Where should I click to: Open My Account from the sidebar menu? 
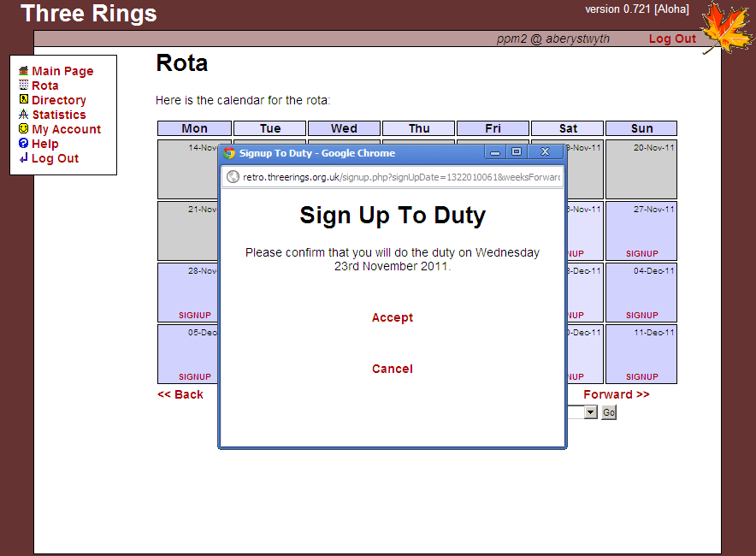point(67,129)
